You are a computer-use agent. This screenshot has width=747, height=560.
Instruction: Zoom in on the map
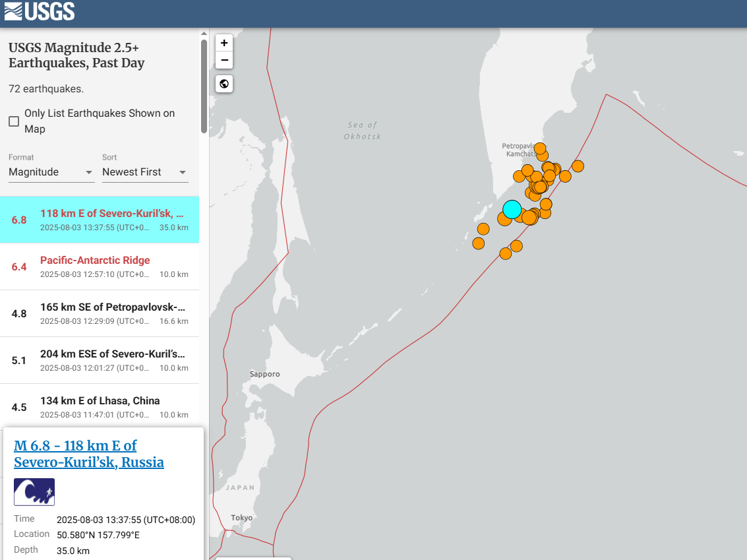click(224, 43)
